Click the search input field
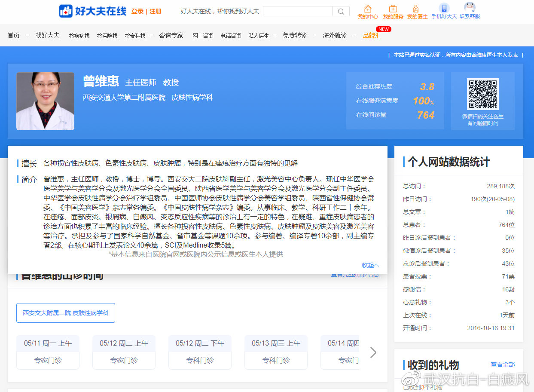 click(297, 11)
